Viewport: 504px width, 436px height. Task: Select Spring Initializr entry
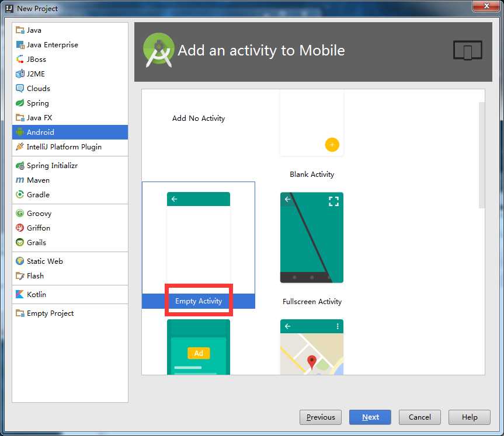pos(70,166)
